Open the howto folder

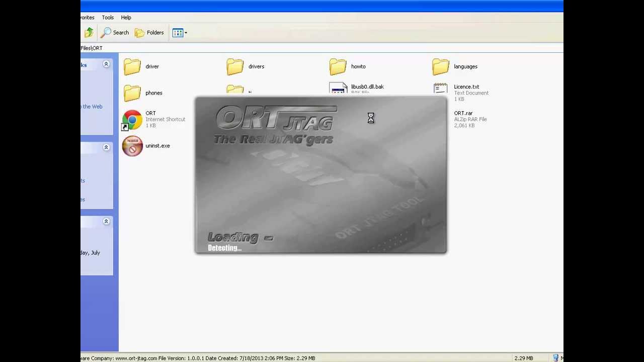338,67
